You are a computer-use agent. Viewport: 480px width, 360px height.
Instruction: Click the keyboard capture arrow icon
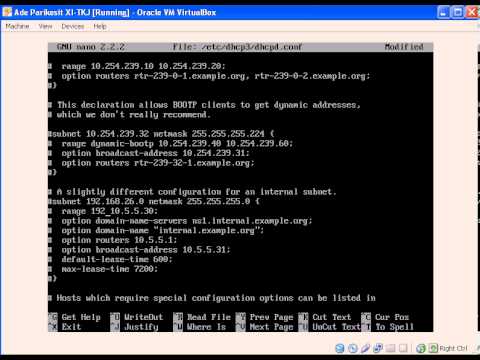click(x=433, y=348)
